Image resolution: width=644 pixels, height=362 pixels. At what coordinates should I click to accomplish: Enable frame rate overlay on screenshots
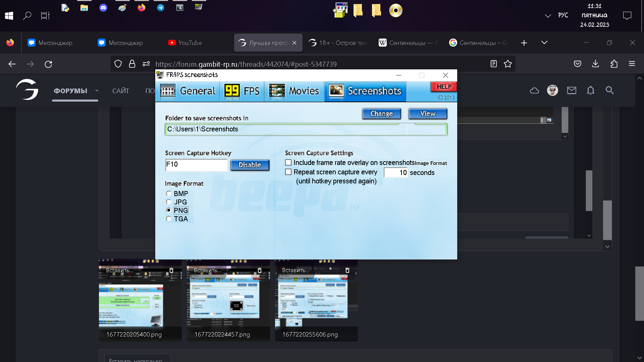288,163
